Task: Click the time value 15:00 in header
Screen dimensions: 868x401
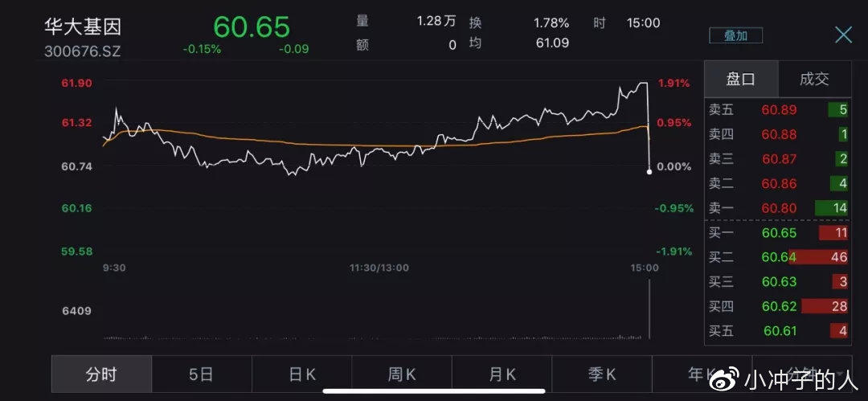Action: [x=643, y=23]
